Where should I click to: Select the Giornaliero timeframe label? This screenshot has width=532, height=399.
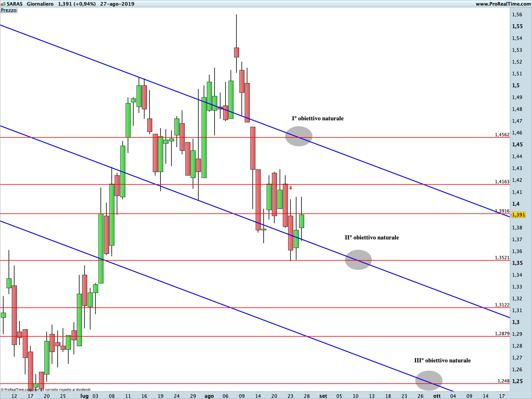coord(40,4)
